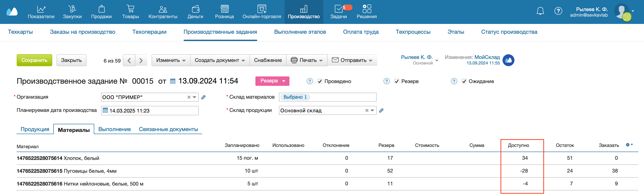
Task: Click the green Сохранить button
Action: click(34, 60)
